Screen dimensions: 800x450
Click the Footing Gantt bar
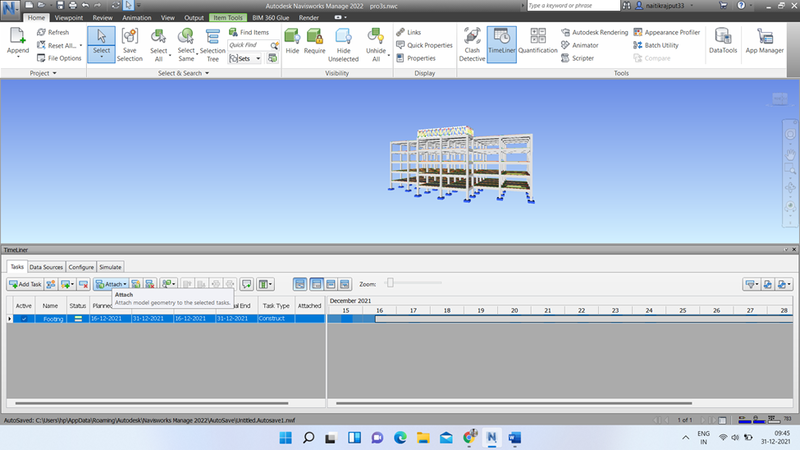point(584,319)
